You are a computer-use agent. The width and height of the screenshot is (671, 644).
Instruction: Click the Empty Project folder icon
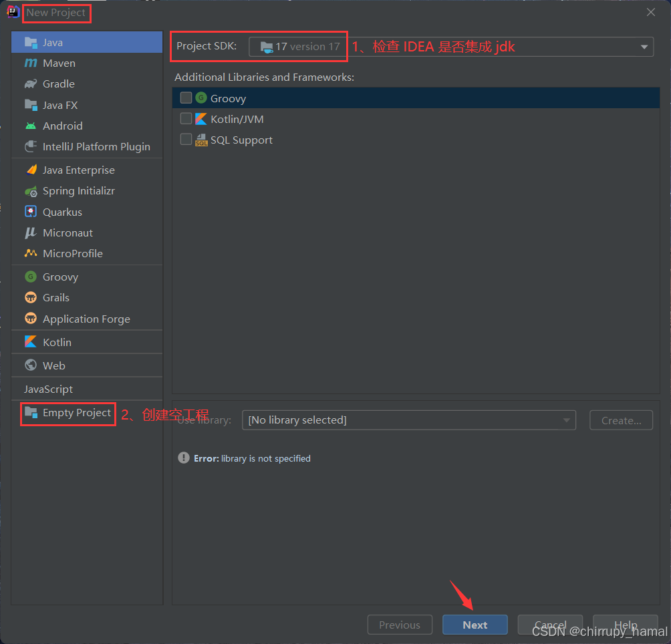(x=31, y=413)
